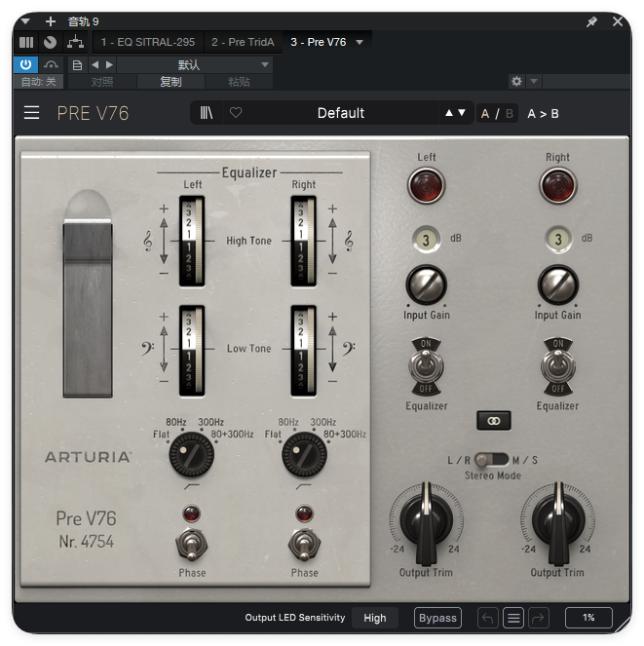This screenshot has height=646, width=644.
Task: Redo the change with the redo arrow
Action: (x=538, y=618)
